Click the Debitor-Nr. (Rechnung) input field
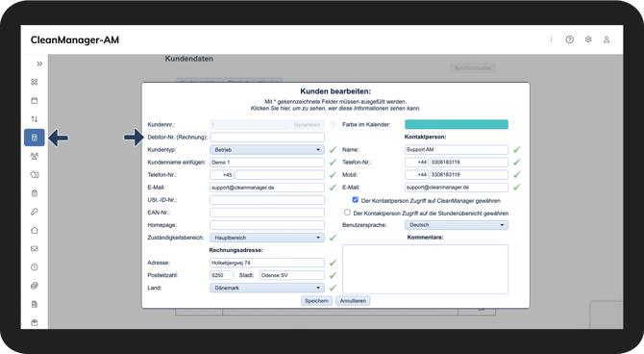The width and height of the screenshot is (644, 354). coord(267,137)
